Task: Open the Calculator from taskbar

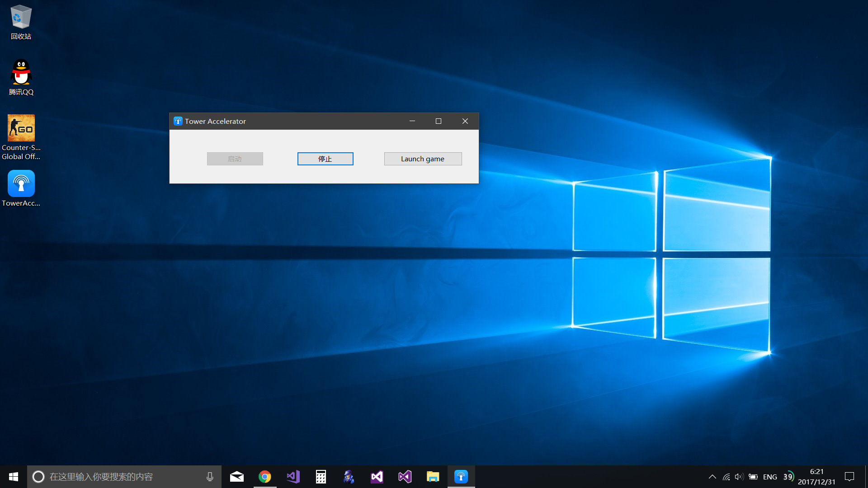Action: 321,477
